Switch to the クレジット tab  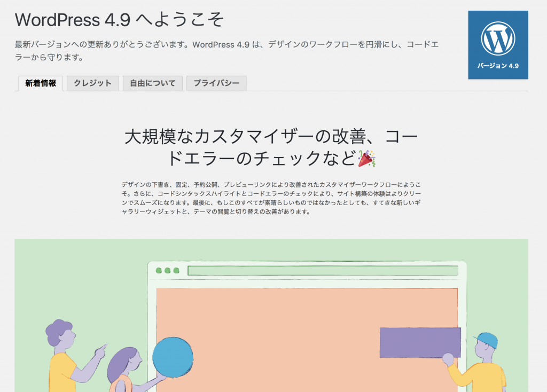92,83
